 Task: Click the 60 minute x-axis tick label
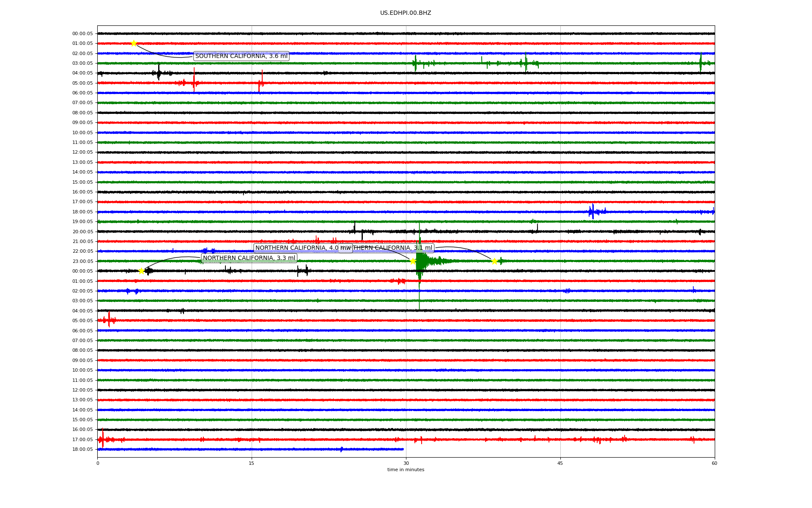click(x=714, y=463)
